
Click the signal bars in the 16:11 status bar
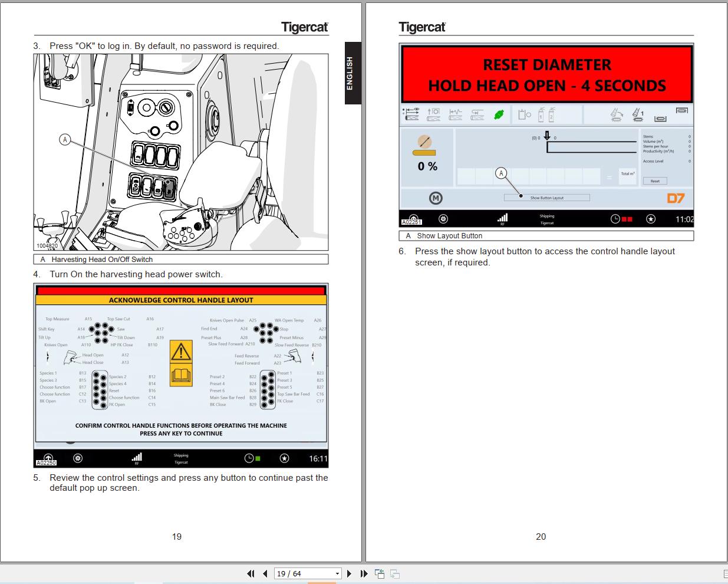pos(137,457)
